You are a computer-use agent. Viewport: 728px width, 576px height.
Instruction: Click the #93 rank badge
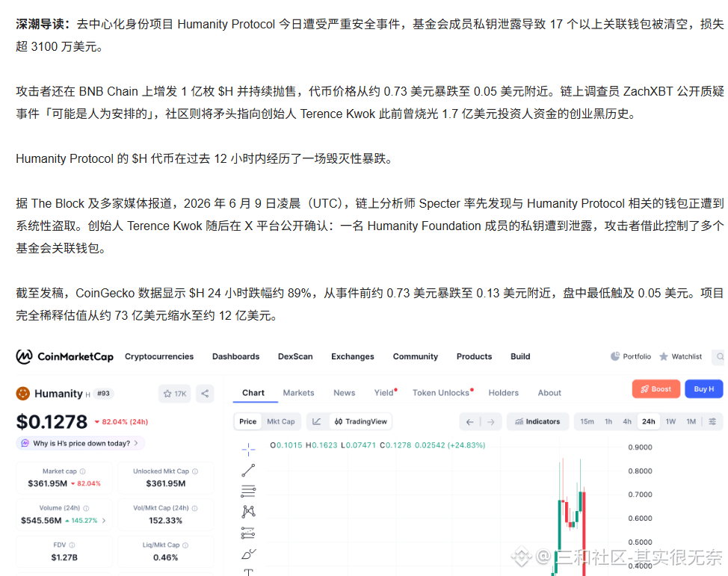[x=103, y=394]
